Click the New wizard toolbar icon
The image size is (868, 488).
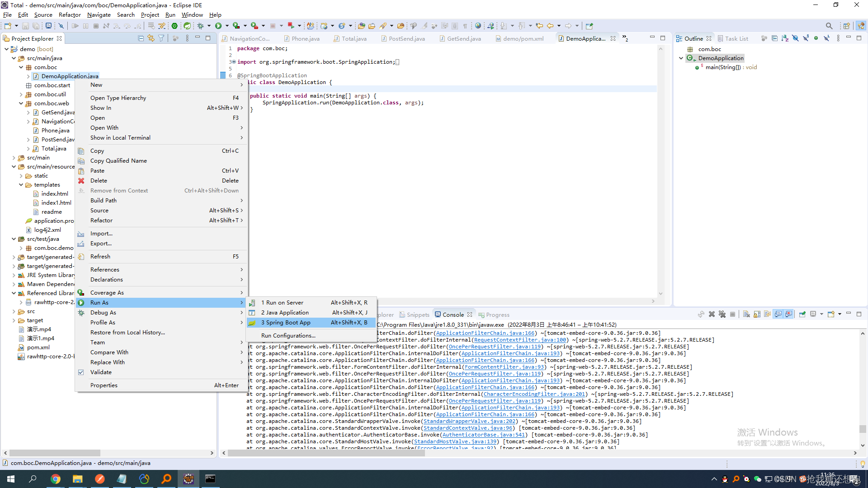8,26
